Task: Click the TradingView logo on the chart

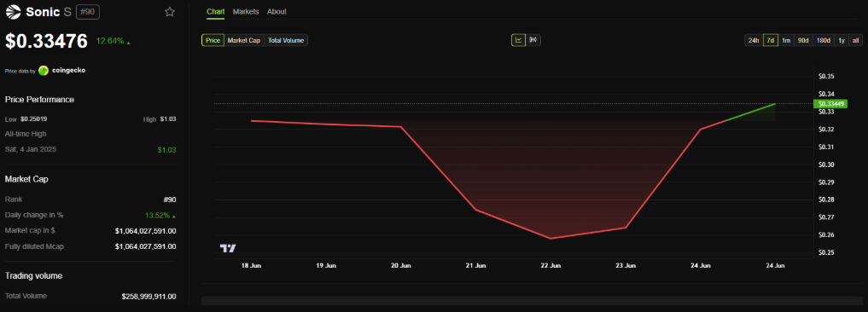Action: point(228,248)
